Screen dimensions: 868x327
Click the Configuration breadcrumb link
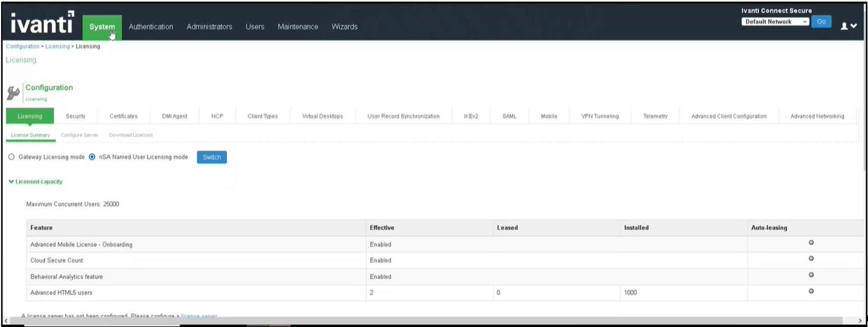point(23,46)
